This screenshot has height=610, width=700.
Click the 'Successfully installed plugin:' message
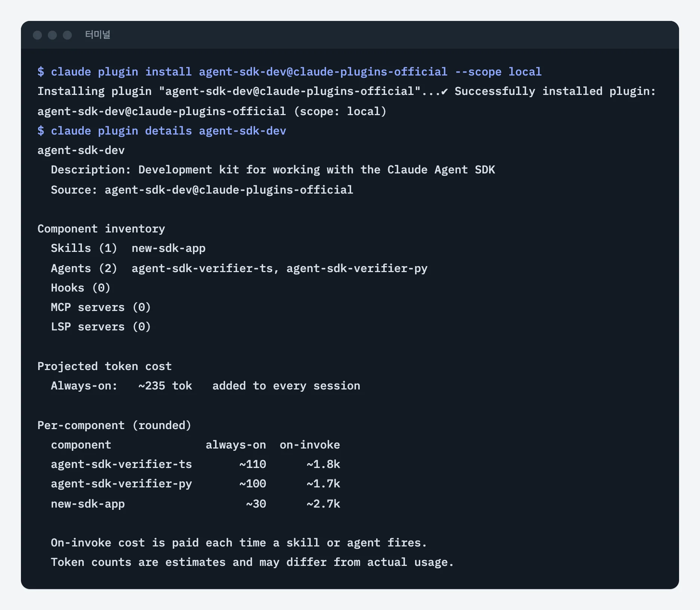click(x=555, y=91)
